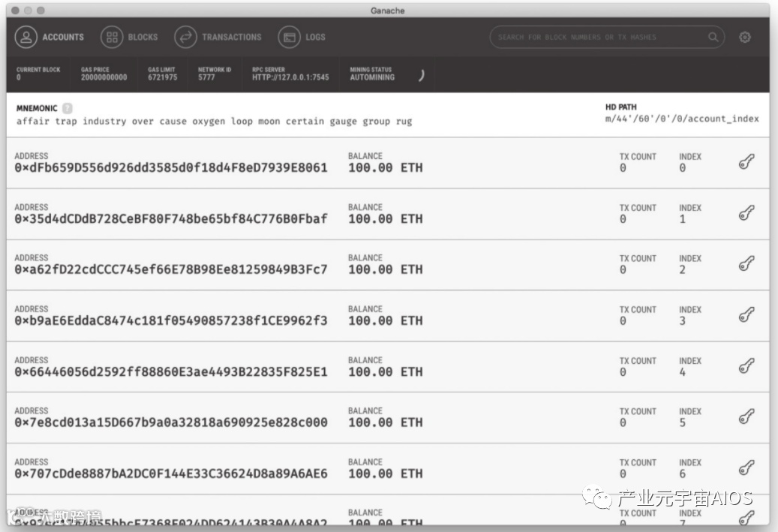778x532 pixels.
Task: Click the mnemonic phrase text
Action: pyautogui.click(x=214, y=122)
